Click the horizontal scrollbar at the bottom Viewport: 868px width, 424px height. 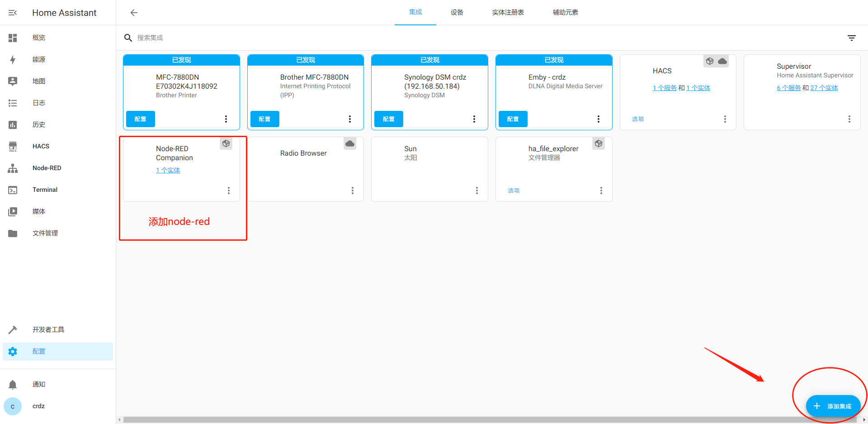point(488,419)
